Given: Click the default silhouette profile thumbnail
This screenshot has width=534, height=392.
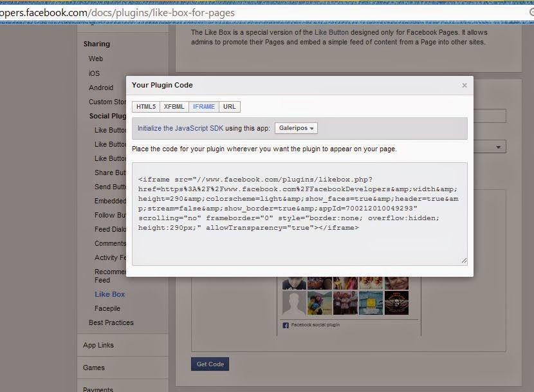Looking at the screenshot, I should 294,303.
